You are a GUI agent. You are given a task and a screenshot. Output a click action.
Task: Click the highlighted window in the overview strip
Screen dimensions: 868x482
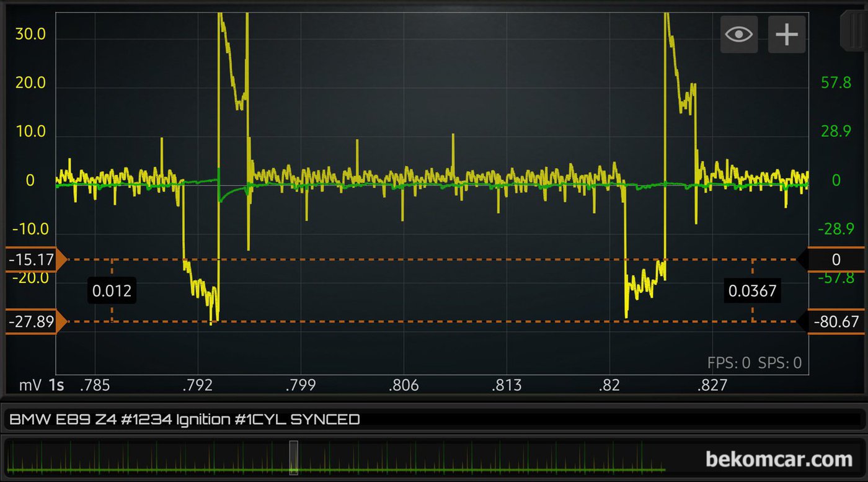[293, 457]
